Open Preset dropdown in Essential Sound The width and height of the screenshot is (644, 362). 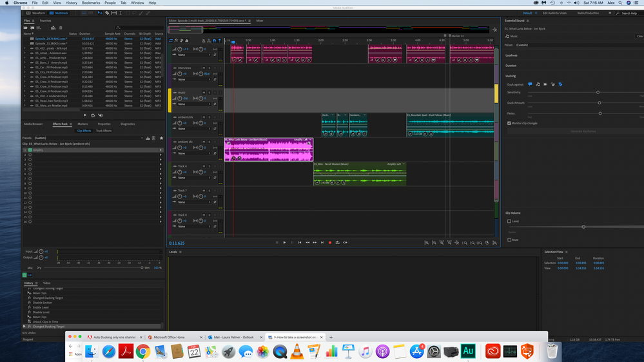(x=579, y=45)
